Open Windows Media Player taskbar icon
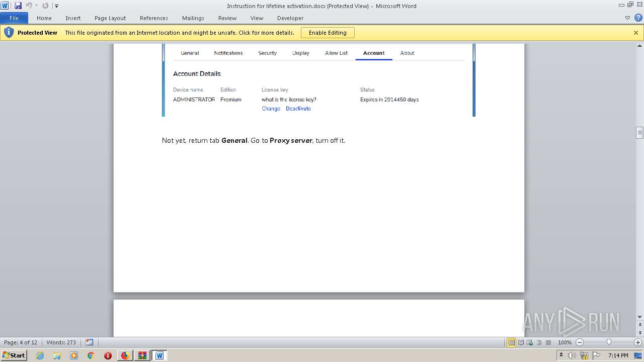This screenshot has width=644, height=362. [74, 355]
